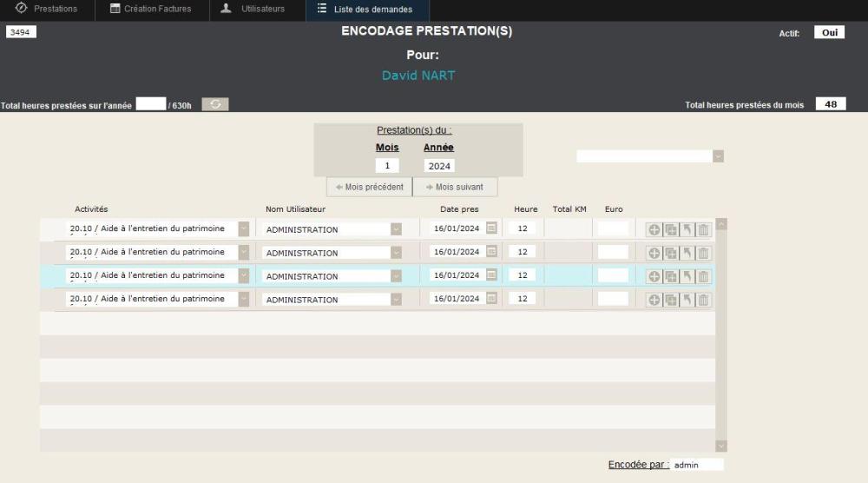Expand the empty dropdown right of Prestation(s) box
The width and height of the screenshot is (868, 483).
[718, 156]
